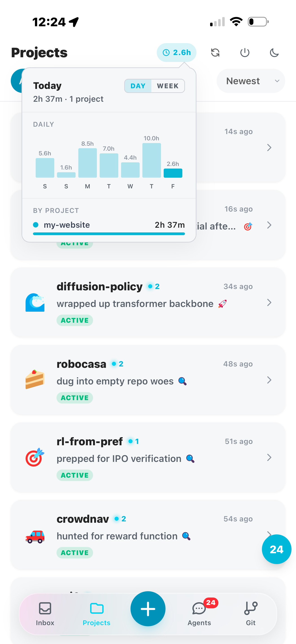Open the Agents tab with badge
The height and width of the screenshot is (644, 296).
tap(199, 614)
